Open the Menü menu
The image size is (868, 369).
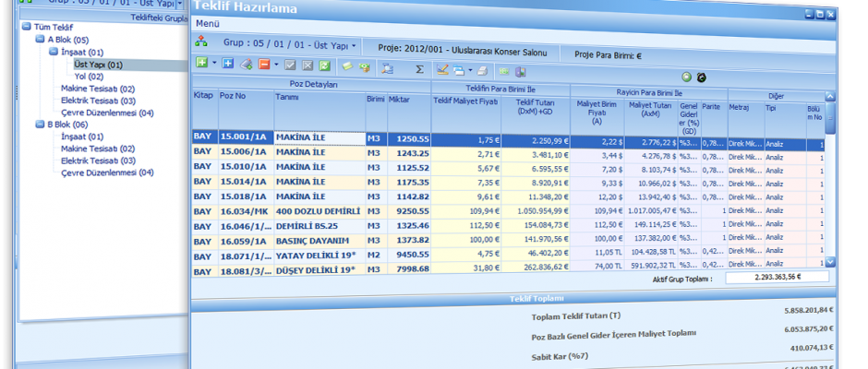pyautogui.click(x=207, y=22)
